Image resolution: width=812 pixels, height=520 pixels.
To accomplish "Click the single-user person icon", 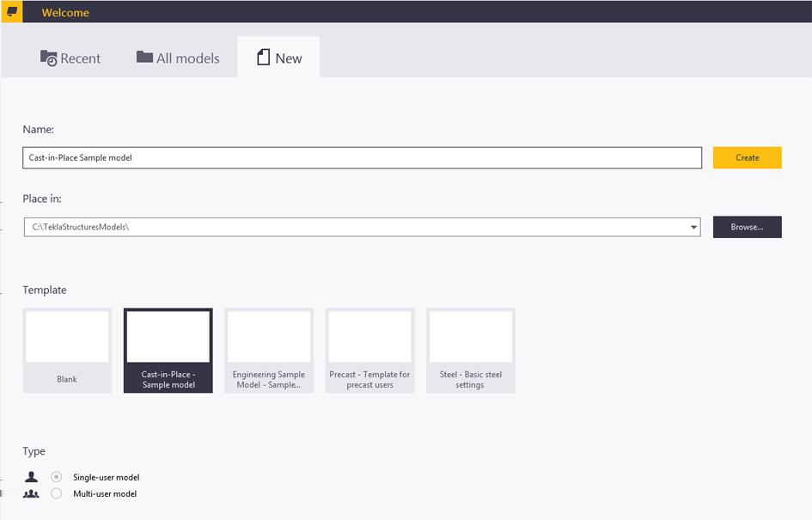I will pos(31,476).
